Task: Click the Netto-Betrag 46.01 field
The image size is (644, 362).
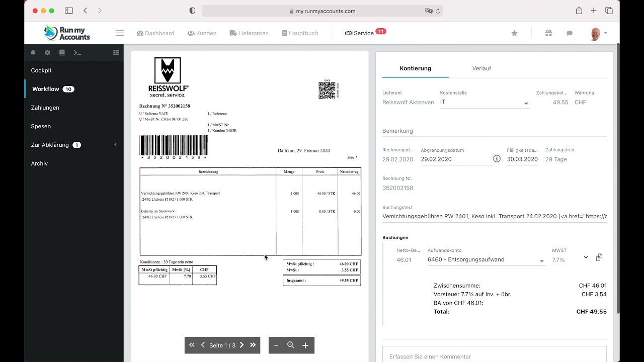Action: pos(404,260)
